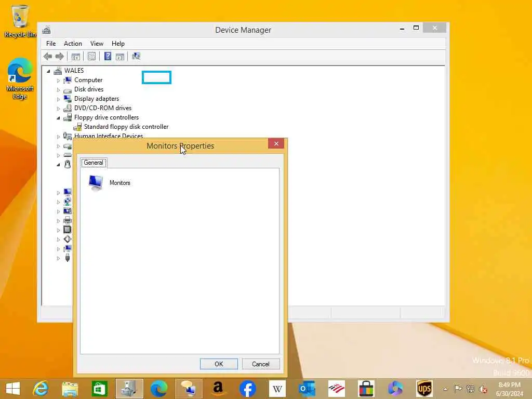Select the Microsoft Edge desktop shortcut
Viewport: 532px width, 399px height.
click(20, 79)
